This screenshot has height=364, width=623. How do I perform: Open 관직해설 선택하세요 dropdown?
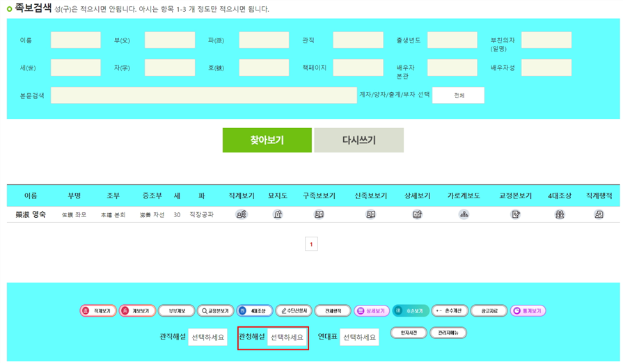207,337
